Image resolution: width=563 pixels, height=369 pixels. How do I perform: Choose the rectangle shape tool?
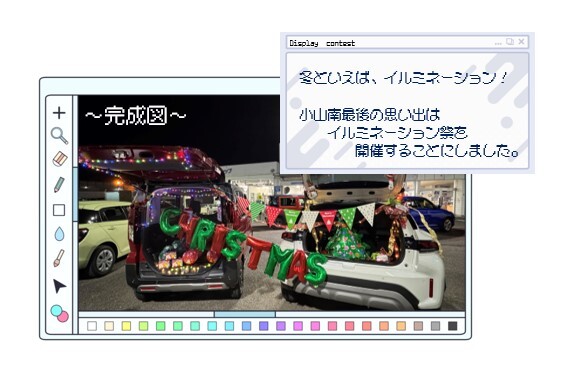tap(59, 210)
